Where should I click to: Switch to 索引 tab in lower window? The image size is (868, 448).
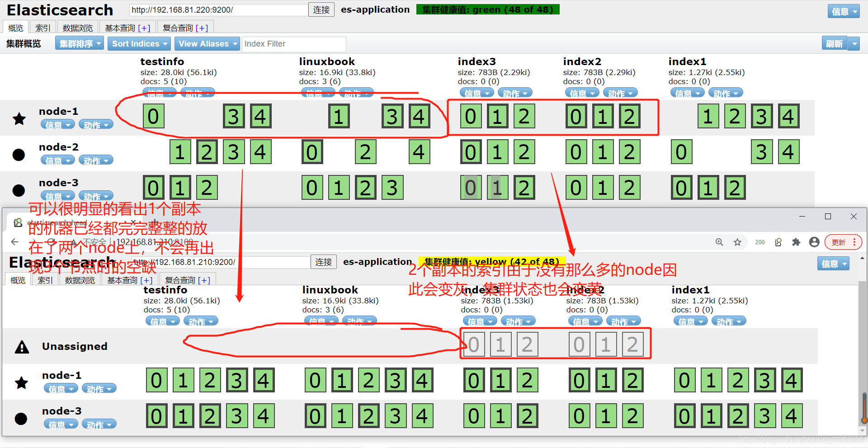point(45,280)
